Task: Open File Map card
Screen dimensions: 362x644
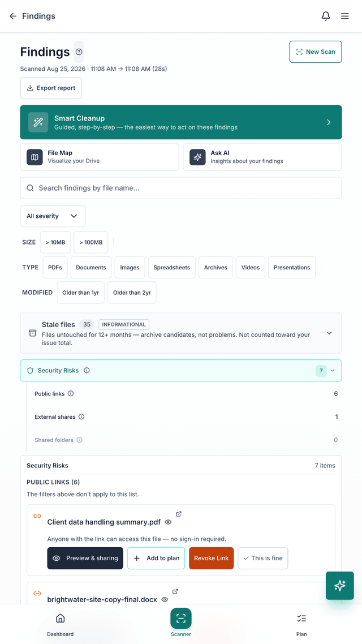Action: 100,157
